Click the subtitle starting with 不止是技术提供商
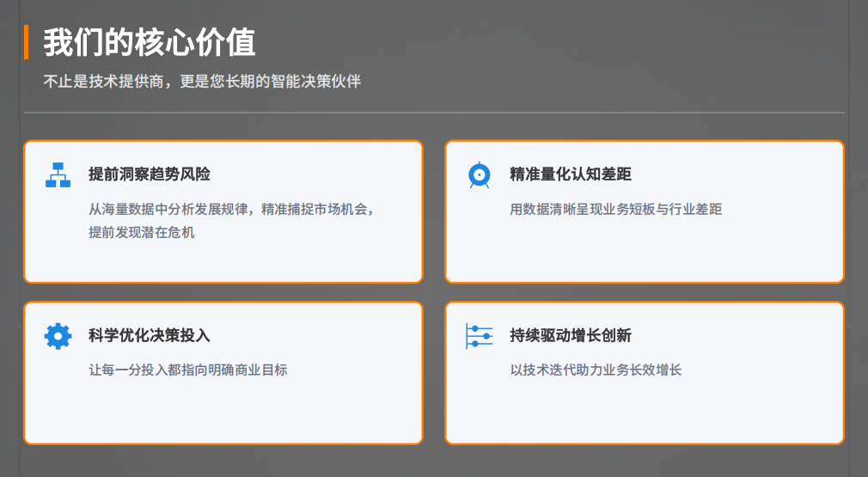Image resolution: width=868 pixels, height=477 pixels. 202,82
